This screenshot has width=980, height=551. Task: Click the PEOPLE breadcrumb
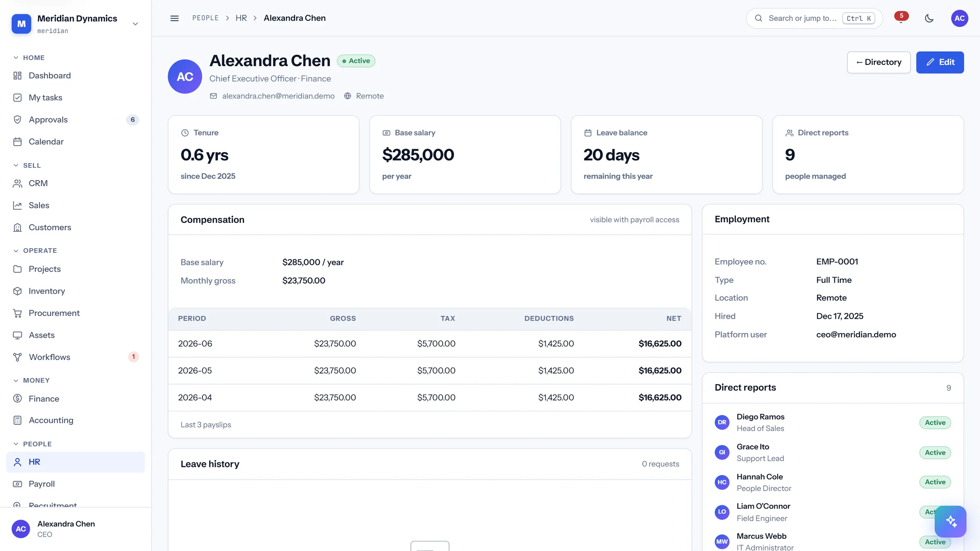205,18
